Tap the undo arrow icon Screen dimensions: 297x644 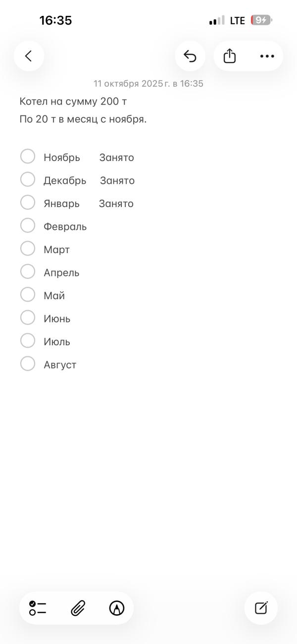(190, 56)
